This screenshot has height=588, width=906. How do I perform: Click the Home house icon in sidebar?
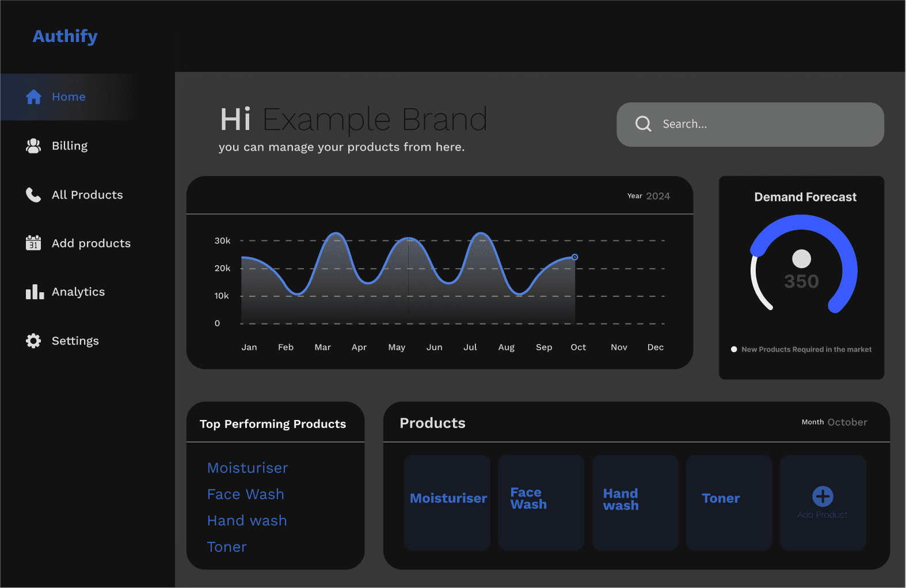34,97
